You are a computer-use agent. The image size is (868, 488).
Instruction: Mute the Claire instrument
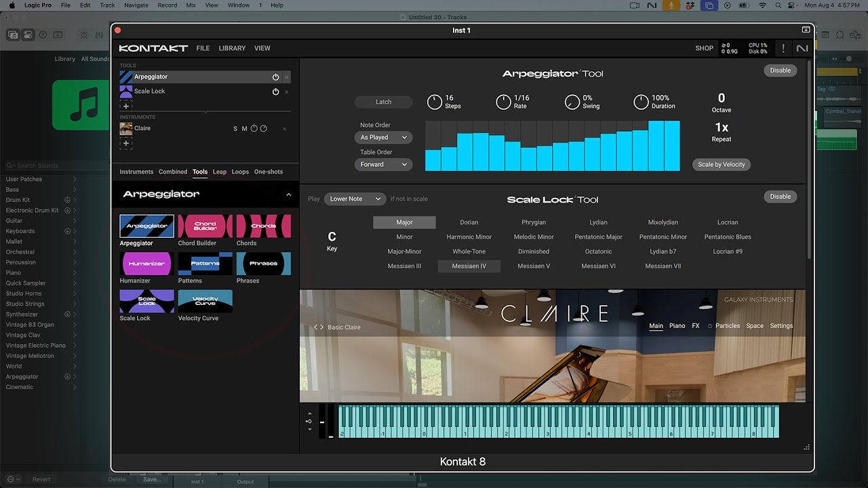pos(244,129)
